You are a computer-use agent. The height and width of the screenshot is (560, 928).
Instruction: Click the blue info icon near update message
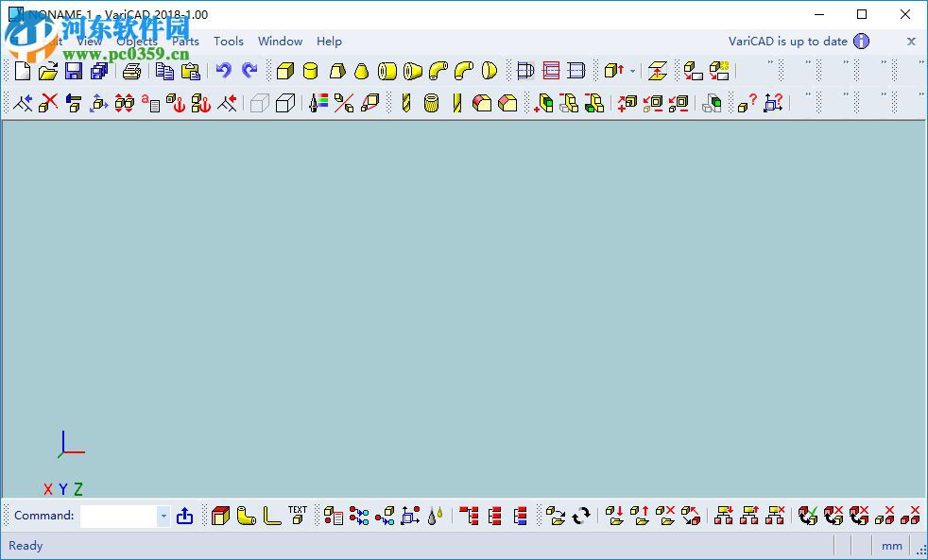pos(861,42)
